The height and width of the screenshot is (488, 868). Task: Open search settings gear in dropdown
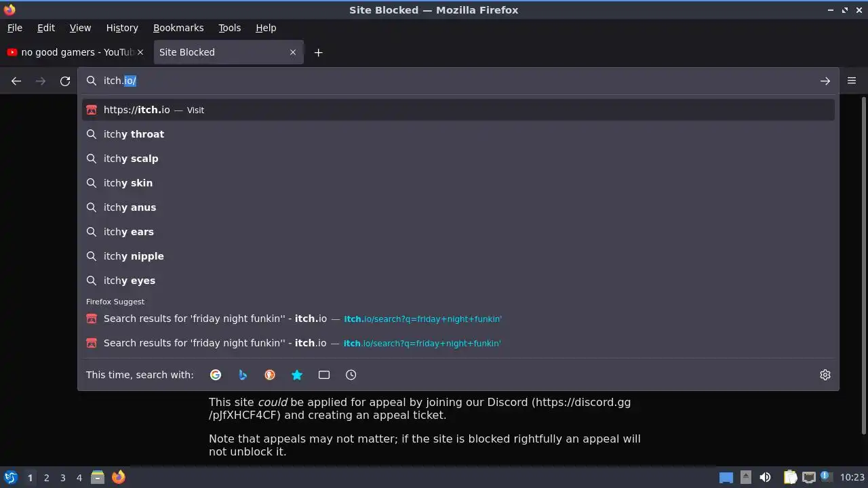click(x=825, y=375)
